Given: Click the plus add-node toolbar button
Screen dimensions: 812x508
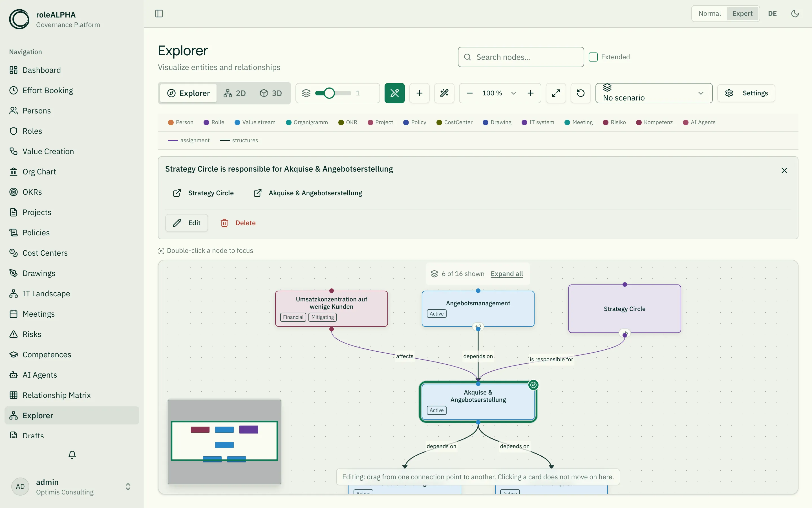Looking at the screenshot, I should [420, 93].
